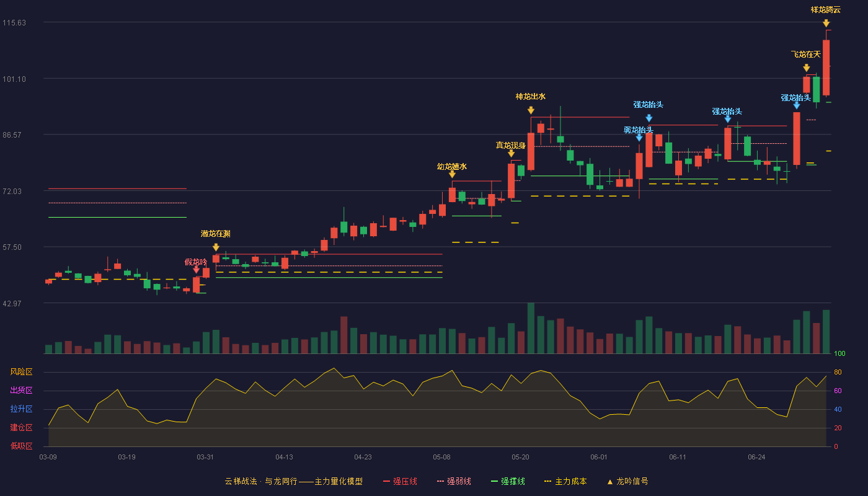Click the tallest volume bar below 神龙出水
868x496 pixels.
pyautogui.click(x=531, y=328)
